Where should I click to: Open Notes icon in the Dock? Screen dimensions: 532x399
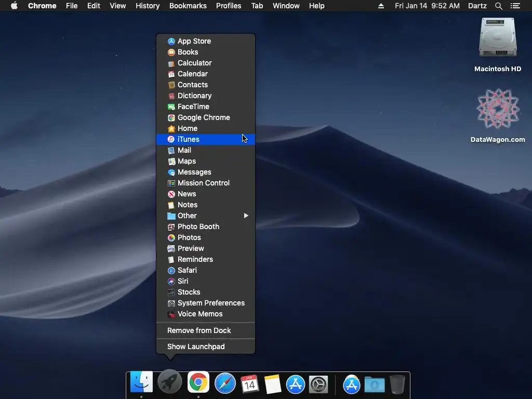[x=272, y=384]
